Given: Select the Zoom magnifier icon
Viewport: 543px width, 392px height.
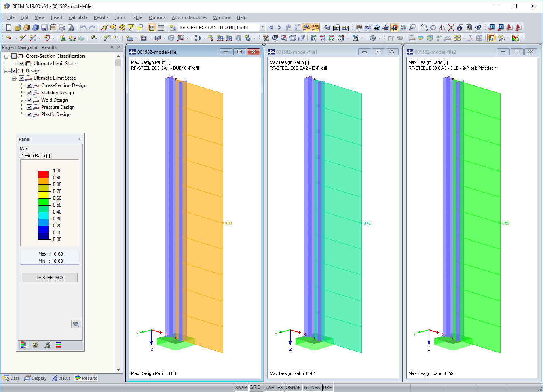Looking at the screenshot, I should (275, 37).
